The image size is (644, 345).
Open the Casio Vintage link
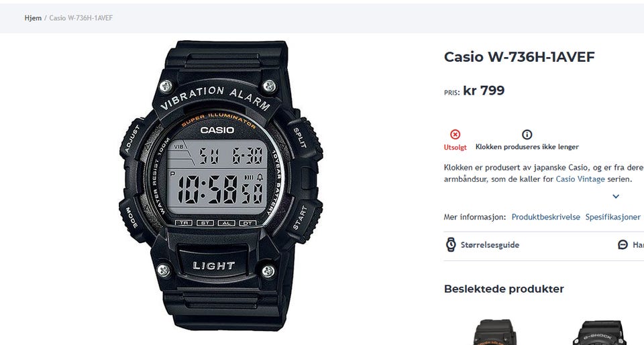pyautogui.click(x=580, y=179)
